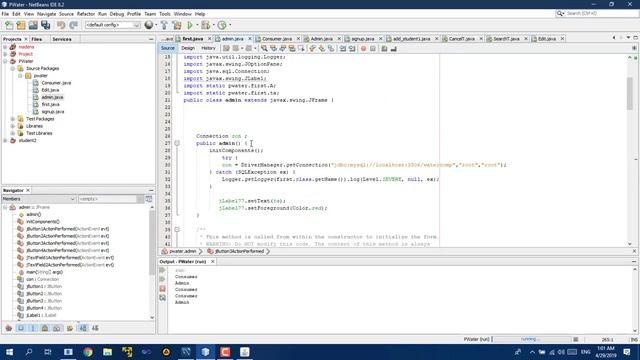This screenshot has width=640, height=360.
Task: Switch to the Consumer.java editor tab
Action: click(x=277, y=39)
